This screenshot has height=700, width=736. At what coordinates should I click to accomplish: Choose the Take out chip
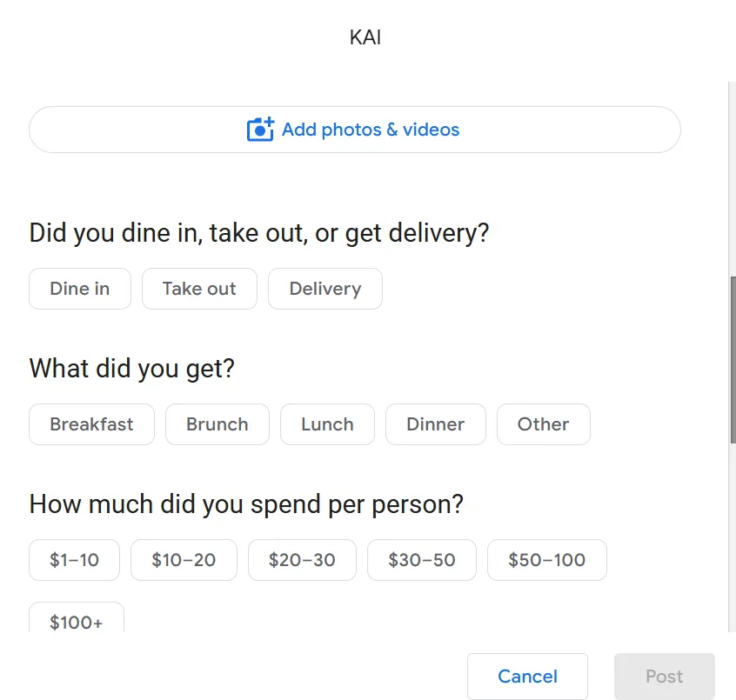pyautogui.click(x=199, y=288)
